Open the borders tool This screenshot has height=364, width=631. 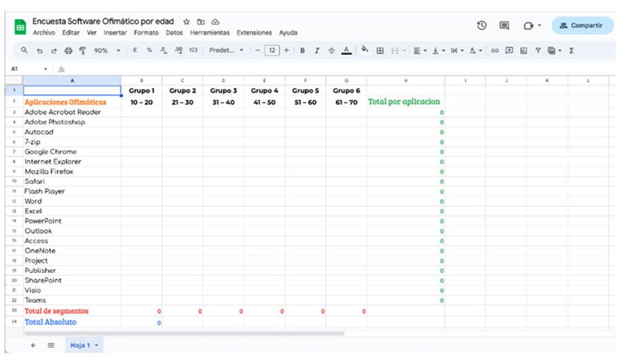pyautogui.click(x=380, y=51)
